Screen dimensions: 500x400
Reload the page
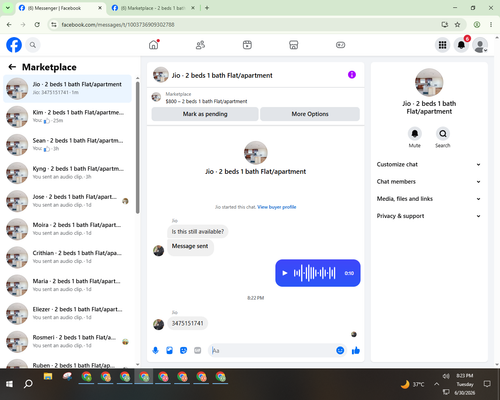point(37,24)
